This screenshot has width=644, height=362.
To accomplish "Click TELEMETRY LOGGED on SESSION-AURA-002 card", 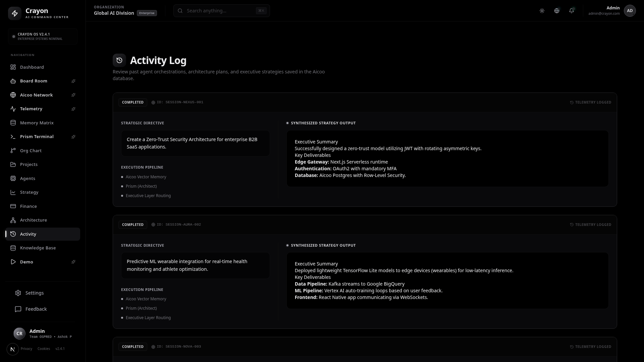I will (x=591, y=225).
